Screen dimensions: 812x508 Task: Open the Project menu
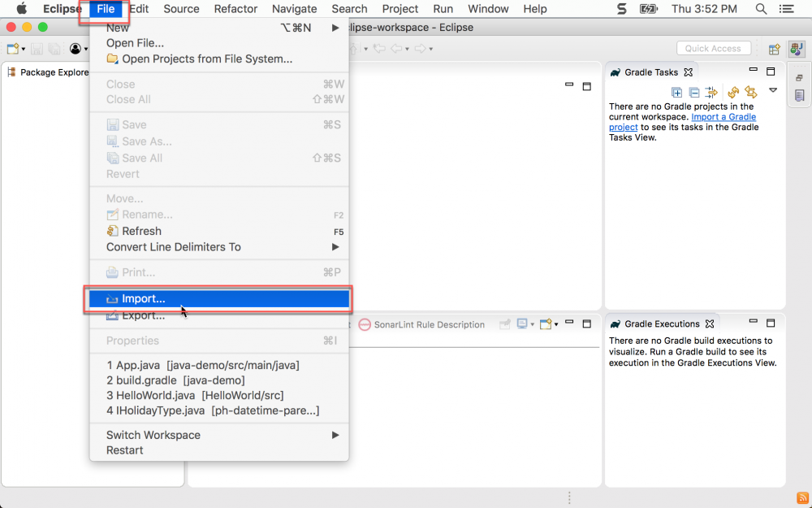[x=400, y=9]
